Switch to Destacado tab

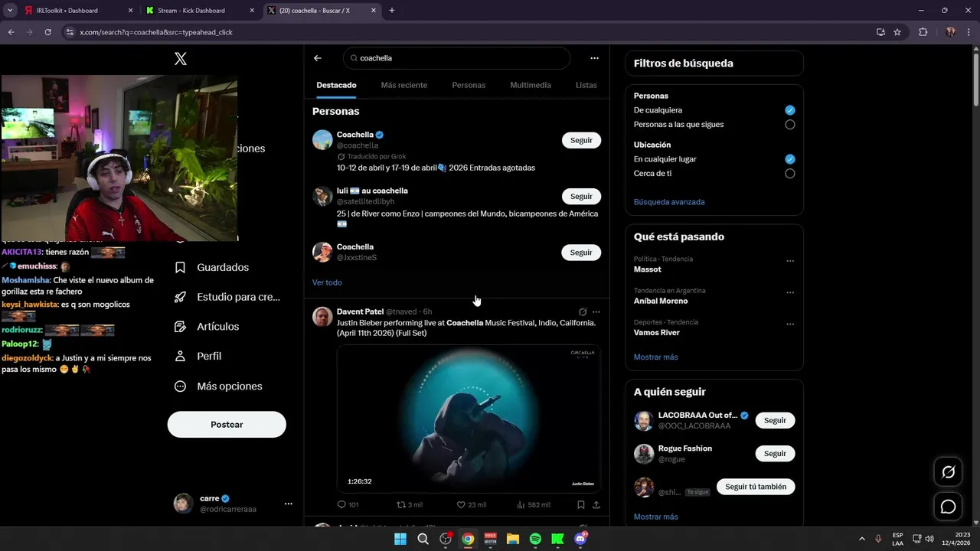point(336,85)
